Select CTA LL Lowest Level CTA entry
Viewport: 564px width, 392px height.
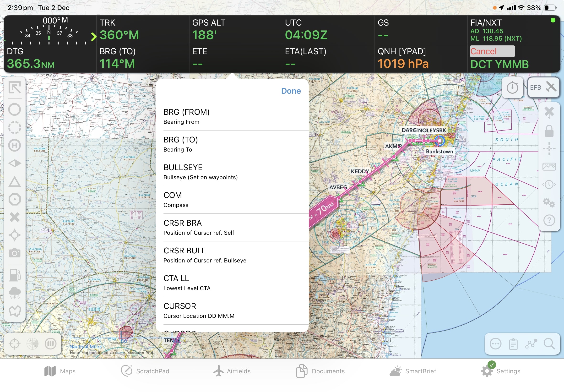(x=232, y=283)
